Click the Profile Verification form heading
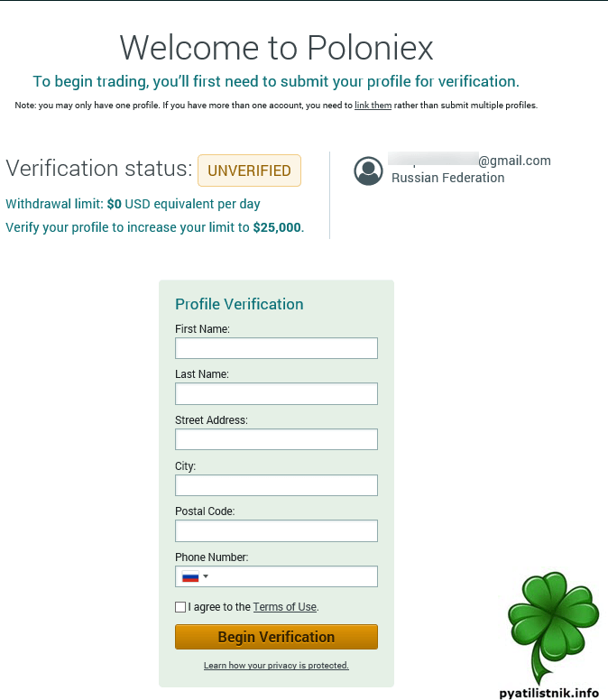 pos(239,304)
